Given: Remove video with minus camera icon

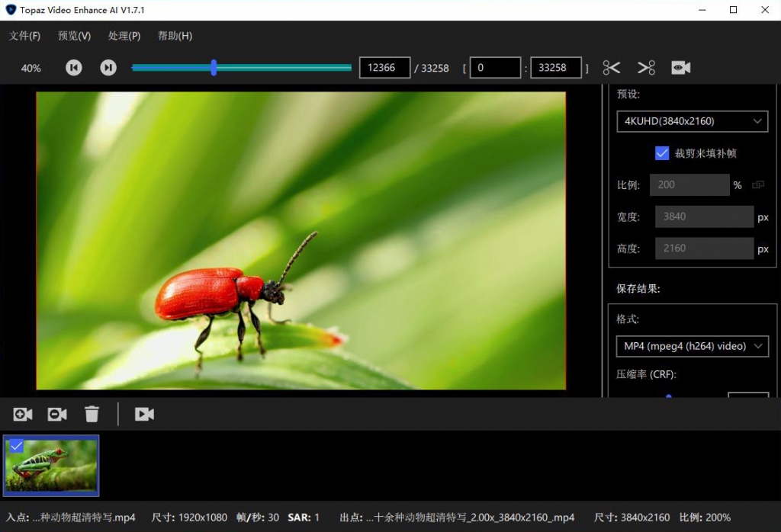Looking at the screenshot, I should point(57,414).
